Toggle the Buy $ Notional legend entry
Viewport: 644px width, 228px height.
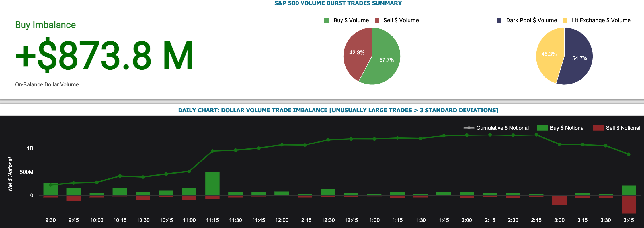(561, 128)
